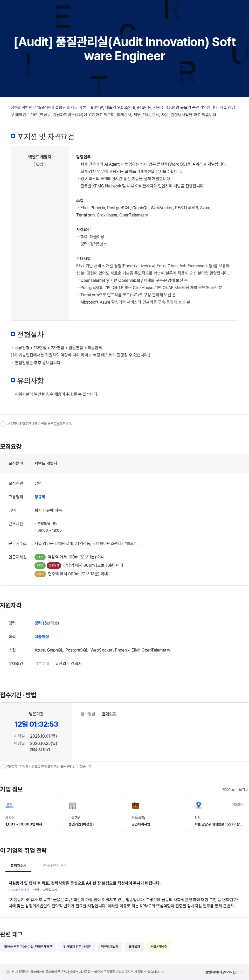Click the employee count people icon
Screen dimensions: 249x980
10,805
